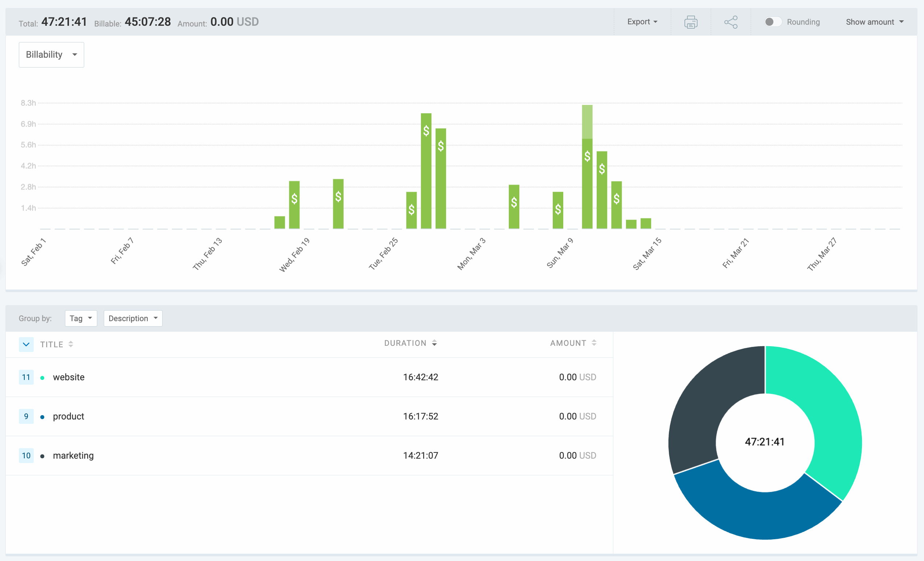Click the dark dot next to marketing

pyautogui.click(x=42, y=456)
